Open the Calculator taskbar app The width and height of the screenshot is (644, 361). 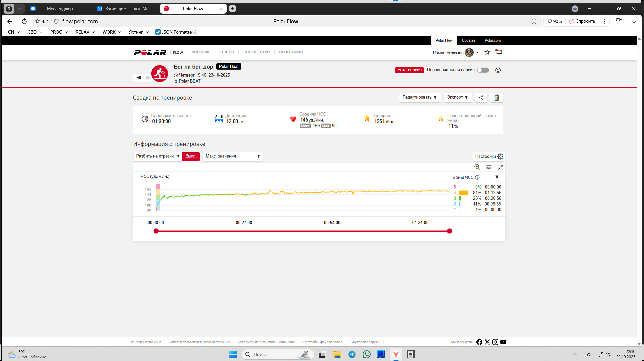pyautogui.click(x=411, y=354)
